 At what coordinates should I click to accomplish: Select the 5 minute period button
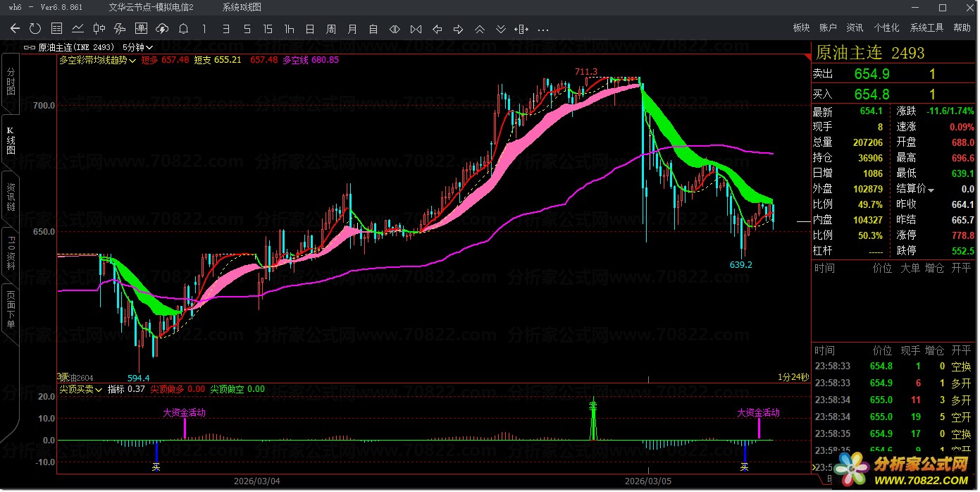(247, 29)
